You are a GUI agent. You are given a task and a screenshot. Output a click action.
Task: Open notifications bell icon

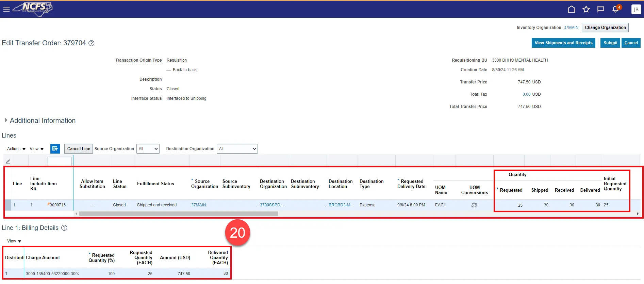[615, 10]
